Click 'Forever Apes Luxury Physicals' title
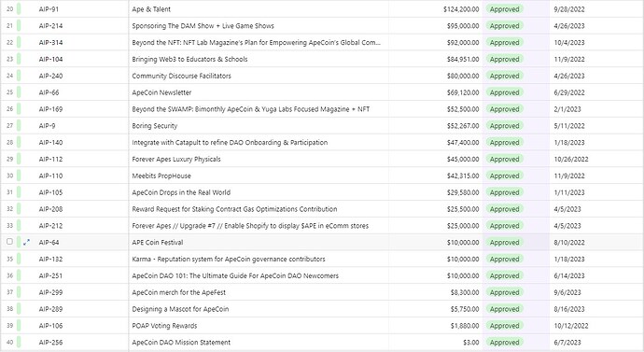The height and width of the screenshot is (352, 644). click(176, 159)
